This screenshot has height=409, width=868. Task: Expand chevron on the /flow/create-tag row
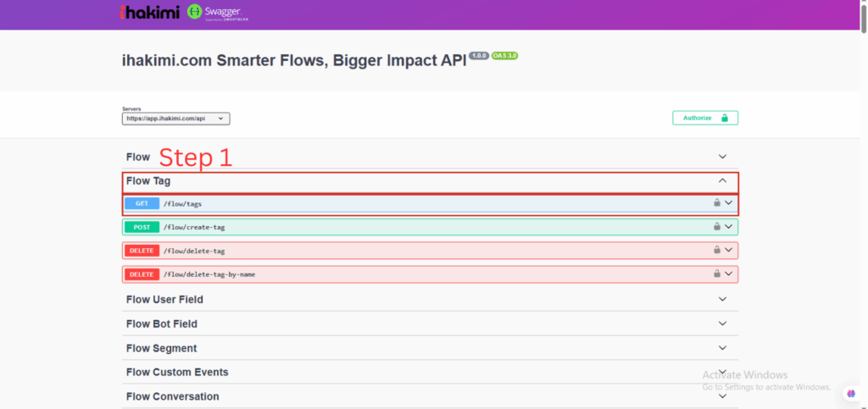click(x=728, y=227)
